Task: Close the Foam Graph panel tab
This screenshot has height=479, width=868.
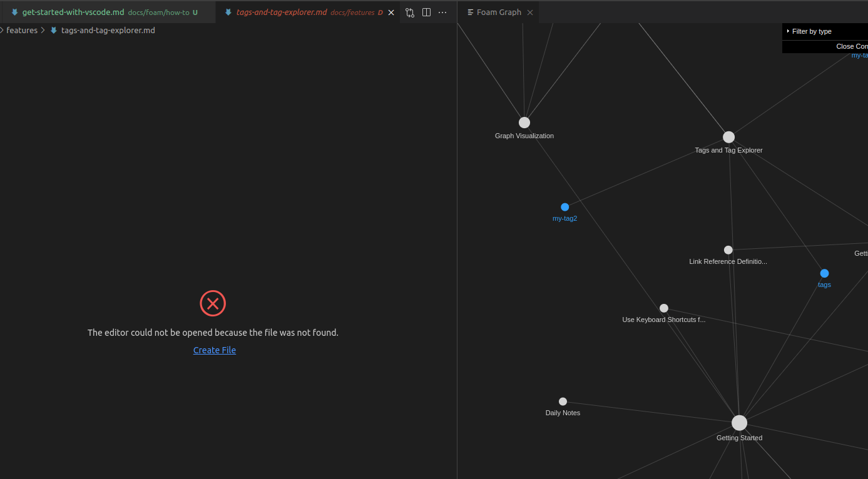Action: point(530,12)
